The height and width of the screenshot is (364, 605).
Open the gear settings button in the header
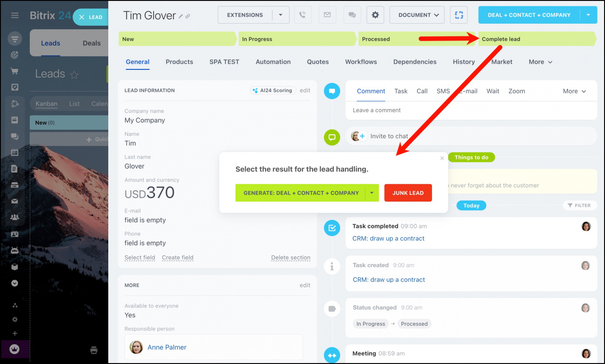(x=375, y=15)
